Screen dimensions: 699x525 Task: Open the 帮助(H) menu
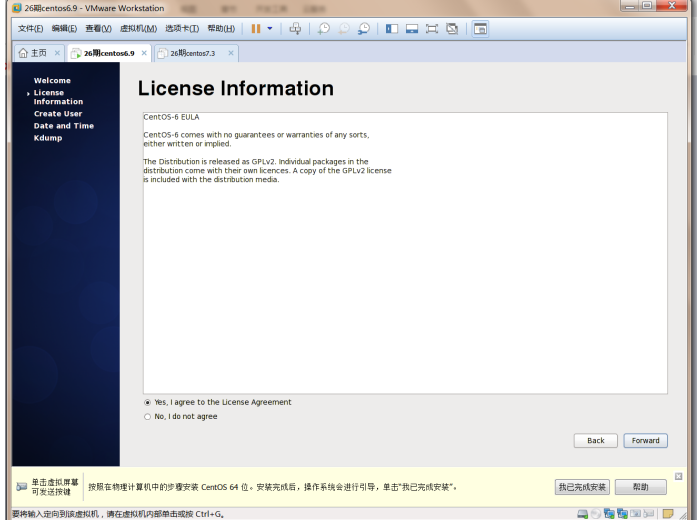pos(221,29)
